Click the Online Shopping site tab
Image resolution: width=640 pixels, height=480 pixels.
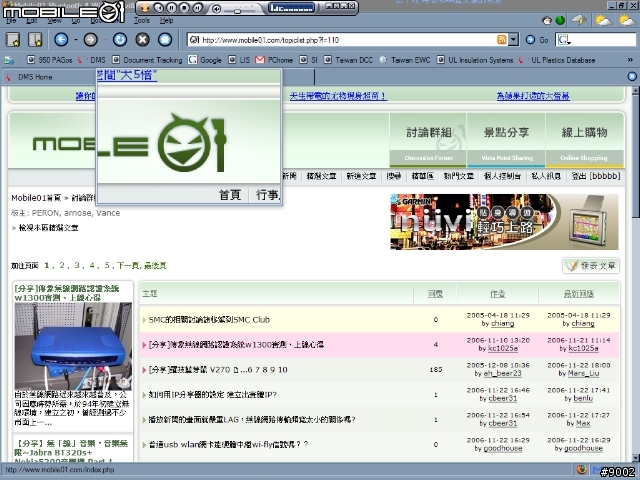(x=584, y=140)
